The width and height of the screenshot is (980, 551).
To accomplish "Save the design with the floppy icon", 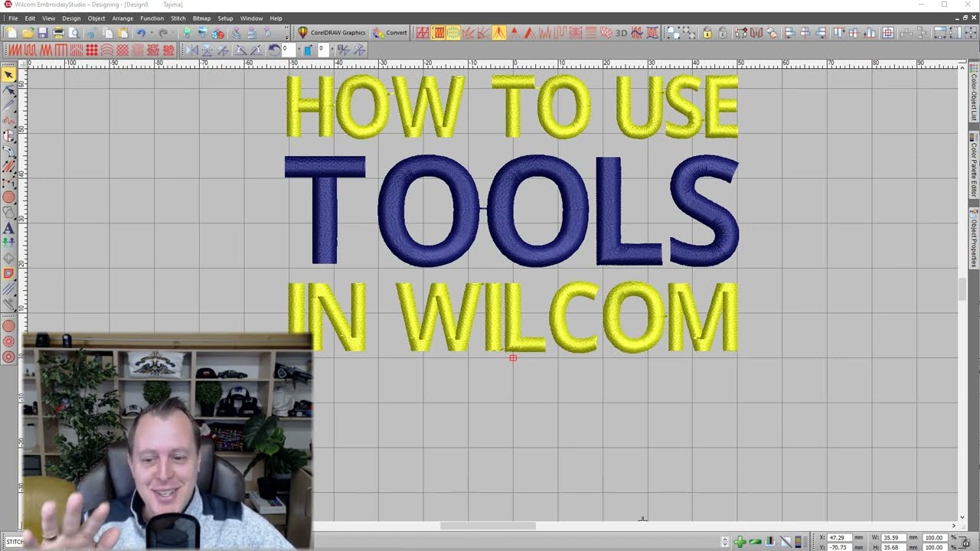I will [43, 33].
